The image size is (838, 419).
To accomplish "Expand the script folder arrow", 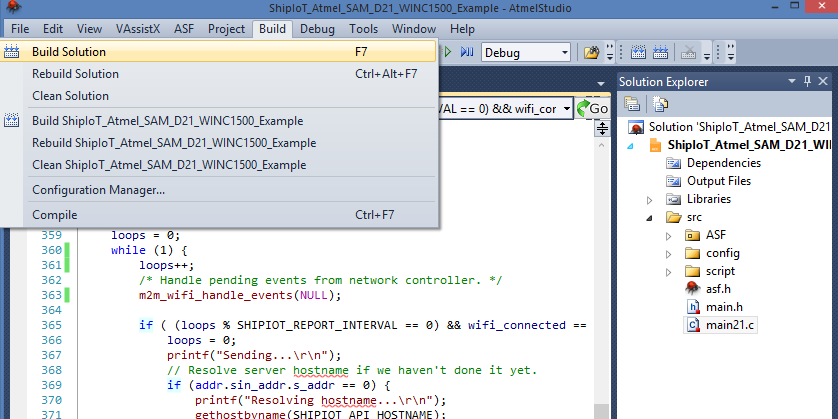I will [668, 272].
